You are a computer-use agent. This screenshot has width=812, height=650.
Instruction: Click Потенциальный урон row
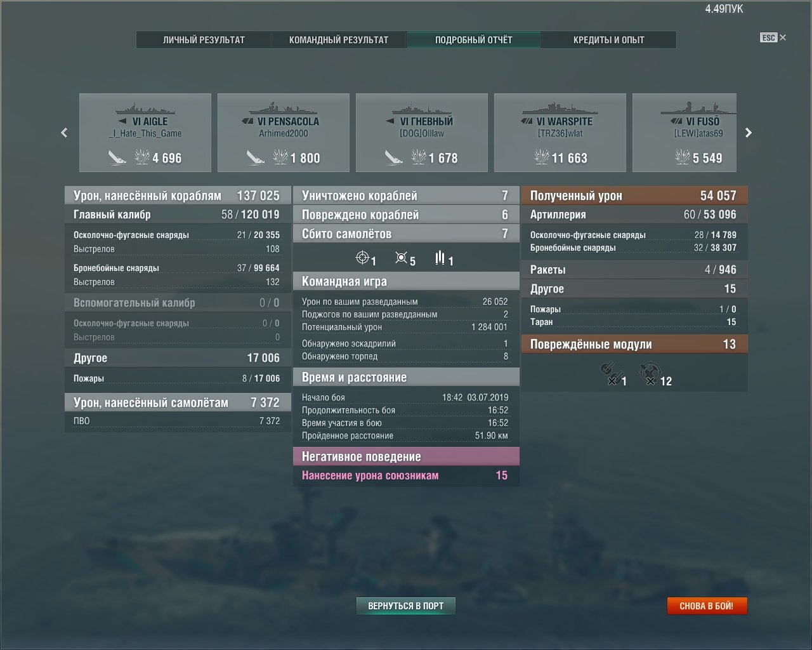point(405,327)
